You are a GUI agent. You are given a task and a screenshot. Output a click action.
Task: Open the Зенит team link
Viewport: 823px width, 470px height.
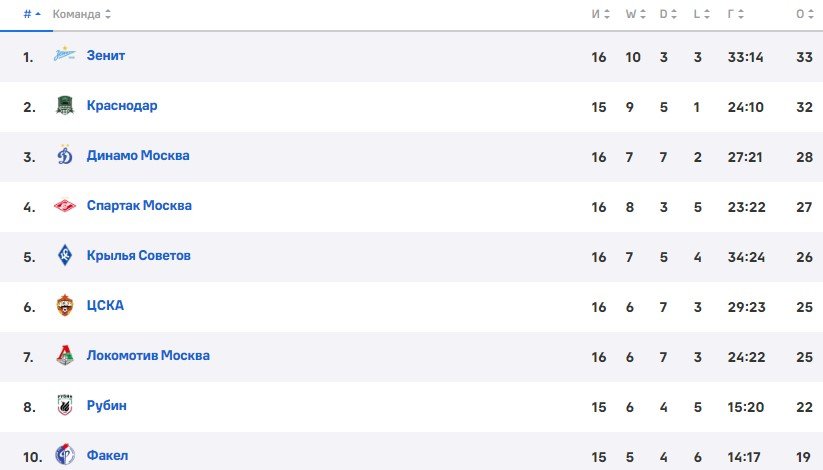pos(105,56)
